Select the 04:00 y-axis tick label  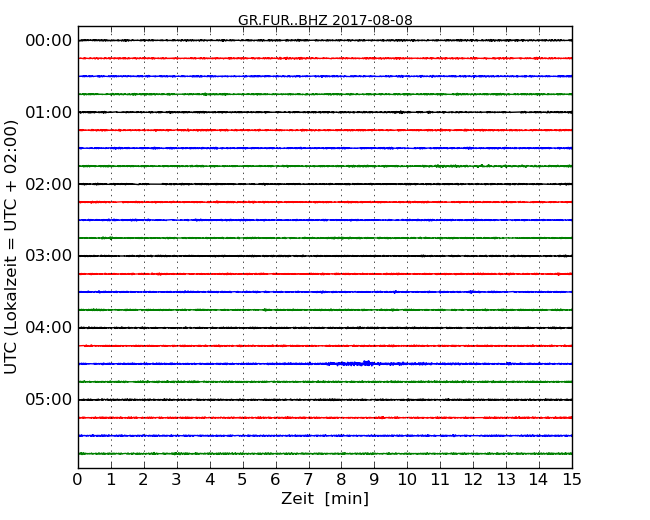coord(49,328)
